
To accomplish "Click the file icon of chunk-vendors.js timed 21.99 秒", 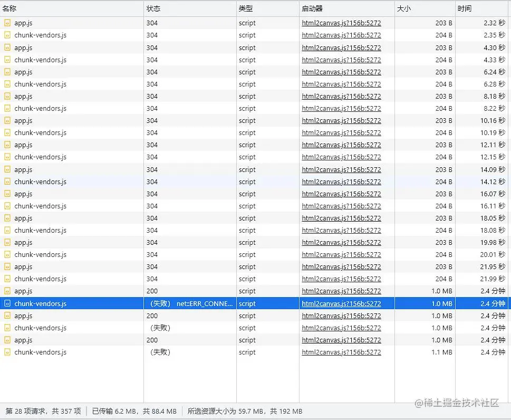I will coord(7,279).
